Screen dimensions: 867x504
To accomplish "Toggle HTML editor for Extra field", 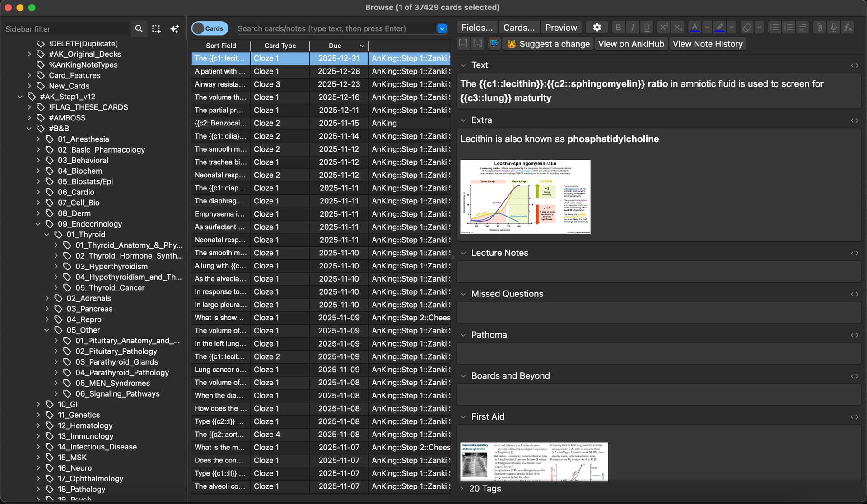I will (x=854, y=120).
